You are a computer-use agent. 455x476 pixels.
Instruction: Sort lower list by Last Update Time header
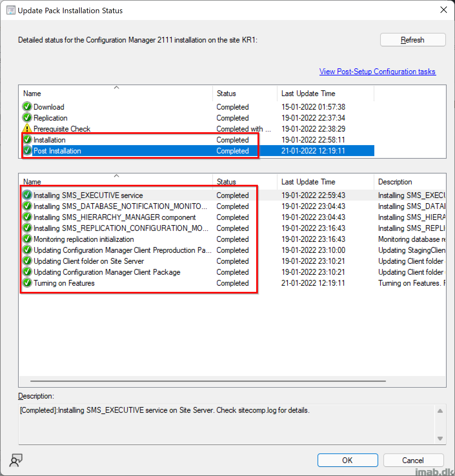click(x=326, y=182)
